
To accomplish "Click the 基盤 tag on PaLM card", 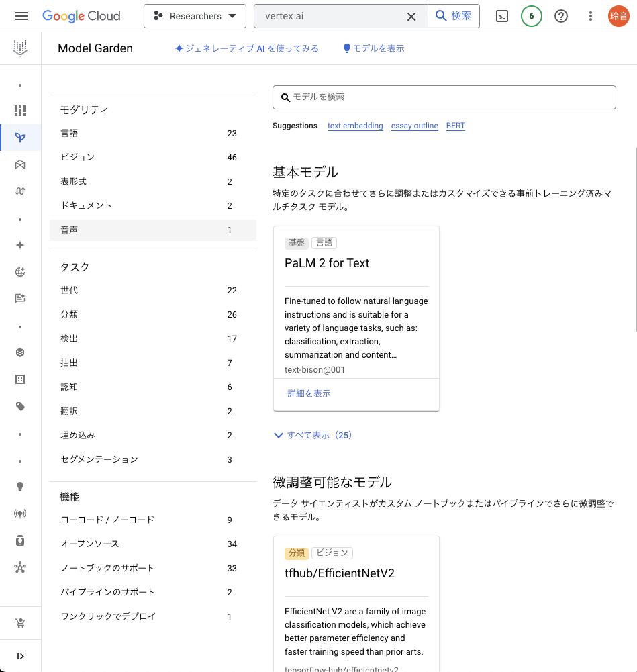I will (297, 243).
